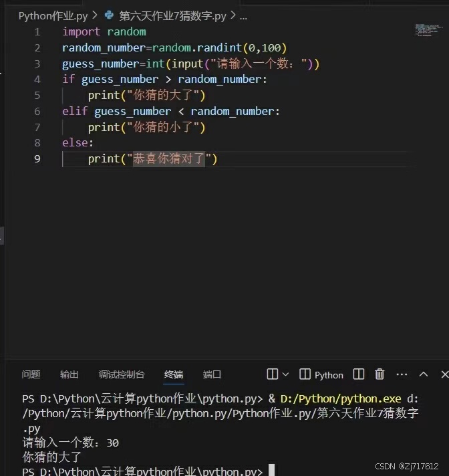Click the string "请输入一个数：" in code
Screen dimensions: 449x476
pyautogui.click(x=259, y=64)
